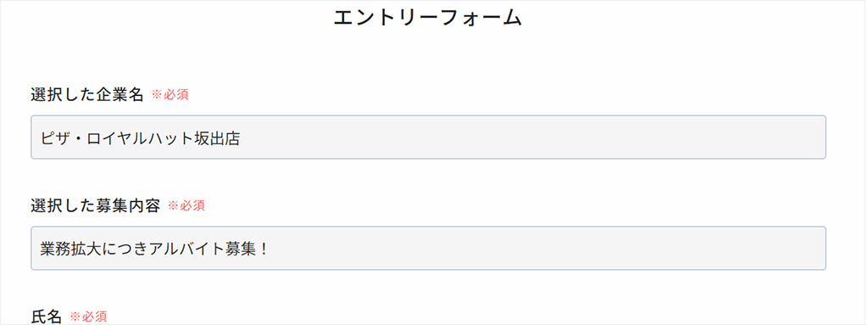This screenshot has width=868, height=325.
Task: Click ※必須 marker beside 氏名
Action: (88, 317)
